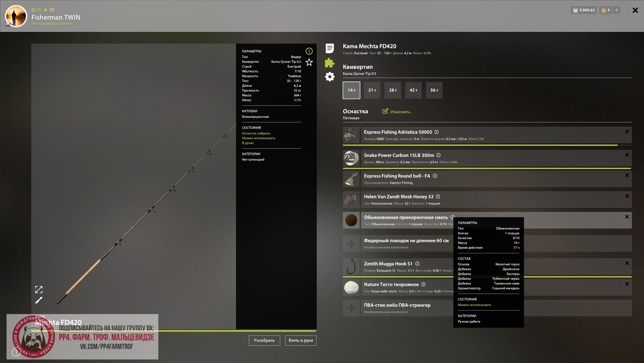Open the gear settings tab icon

[330, 77]
